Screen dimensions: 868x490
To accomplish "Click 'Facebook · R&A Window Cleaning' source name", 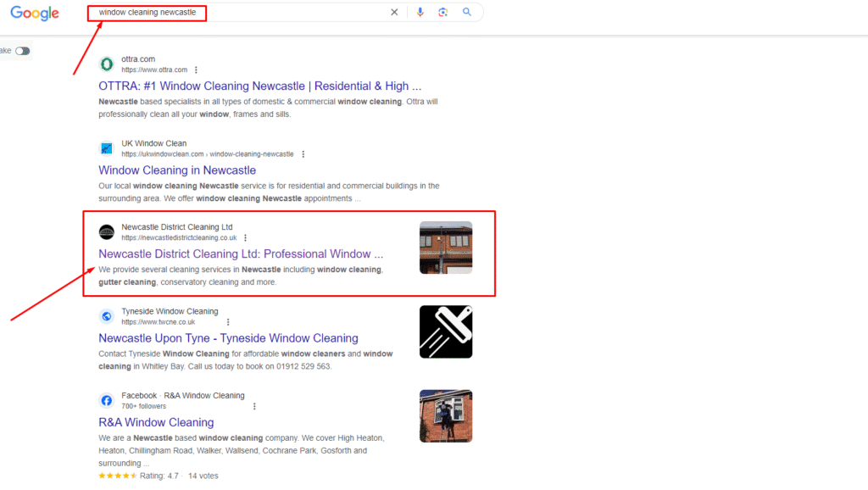I will pyautogui.click(x=183, y=395).
